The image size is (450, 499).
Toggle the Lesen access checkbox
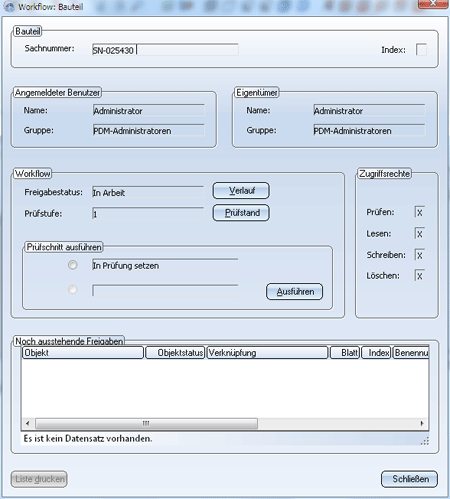[419, 234]
